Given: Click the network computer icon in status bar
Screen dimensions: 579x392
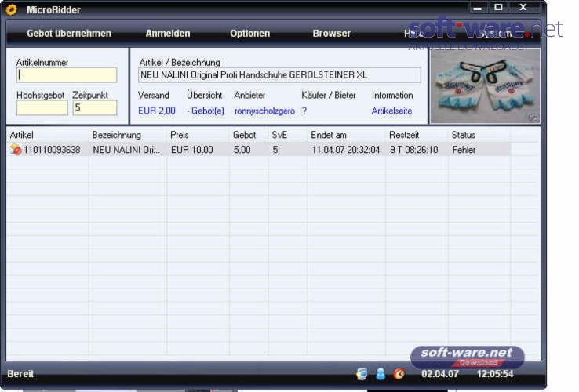Looking at the screenshot, I should [x=362, y=374].
